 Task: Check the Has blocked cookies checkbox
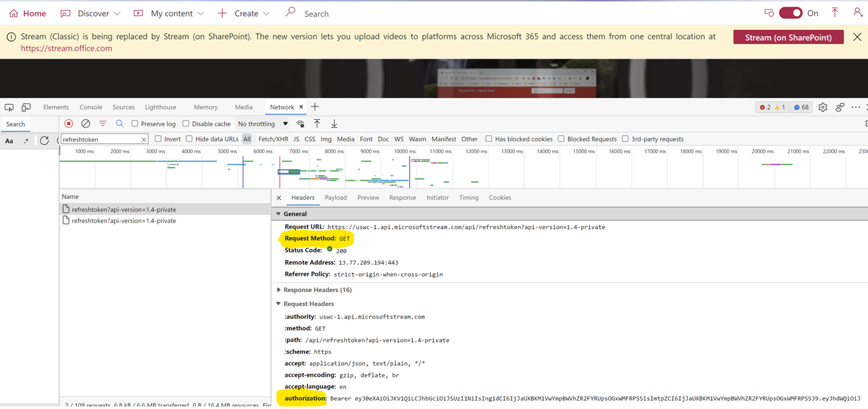click(x=488, y=139)
